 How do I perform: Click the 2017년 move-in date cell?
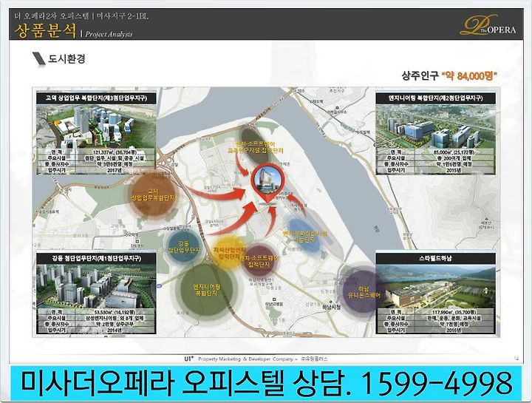point(114,170)
